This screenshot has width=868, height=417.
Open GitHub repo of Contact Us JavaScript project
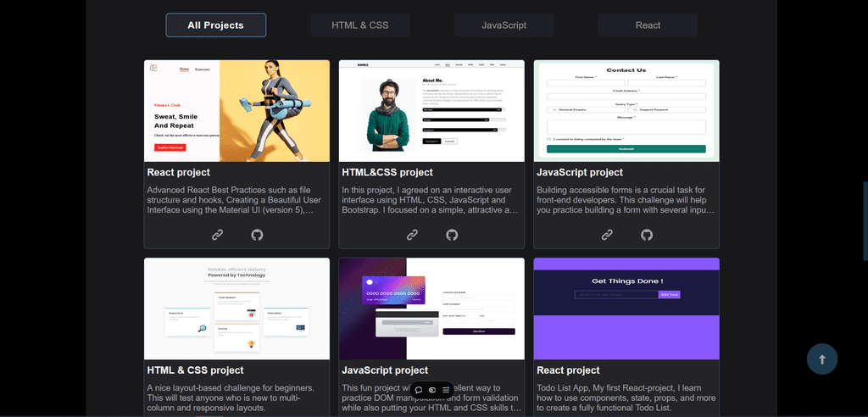point(647,235)
